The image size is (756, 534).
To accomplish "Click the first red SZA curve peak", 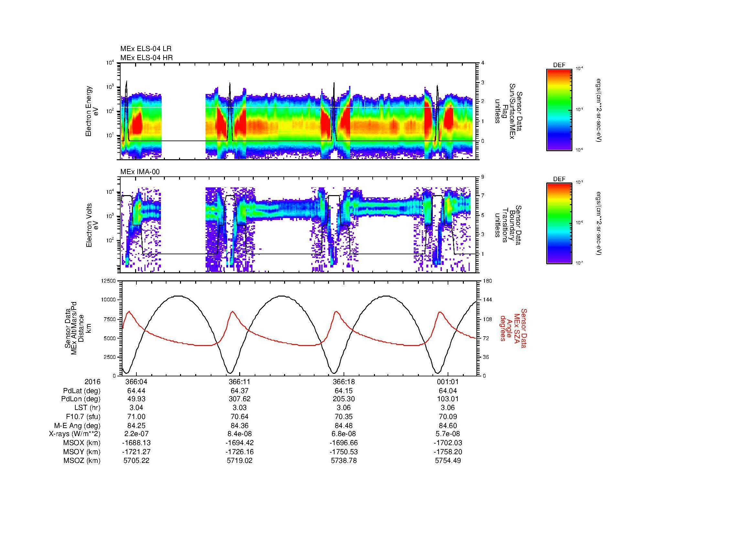I will click(x=129, y=311).
